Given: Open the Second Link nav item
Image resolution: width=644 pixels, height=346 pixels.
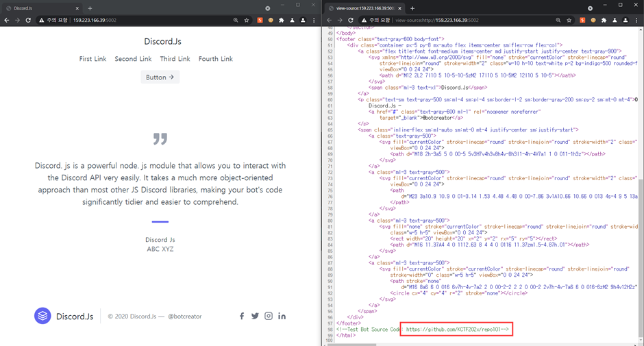Looking at the screenshot, I should tap(133, 59).
